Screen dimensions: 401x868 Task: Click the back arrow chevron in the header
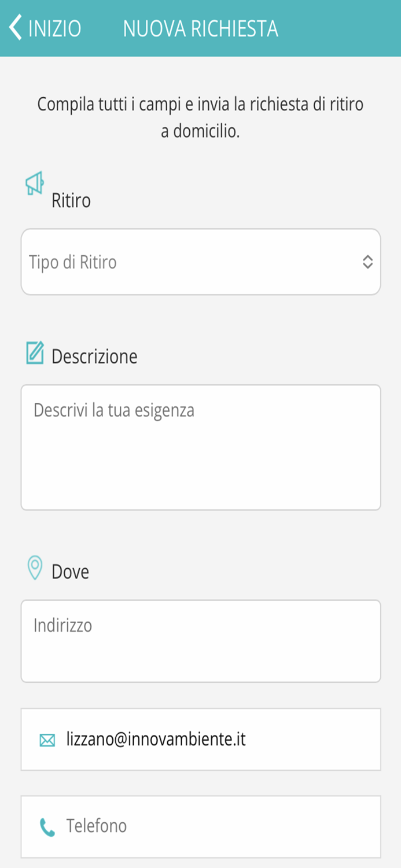14,27
